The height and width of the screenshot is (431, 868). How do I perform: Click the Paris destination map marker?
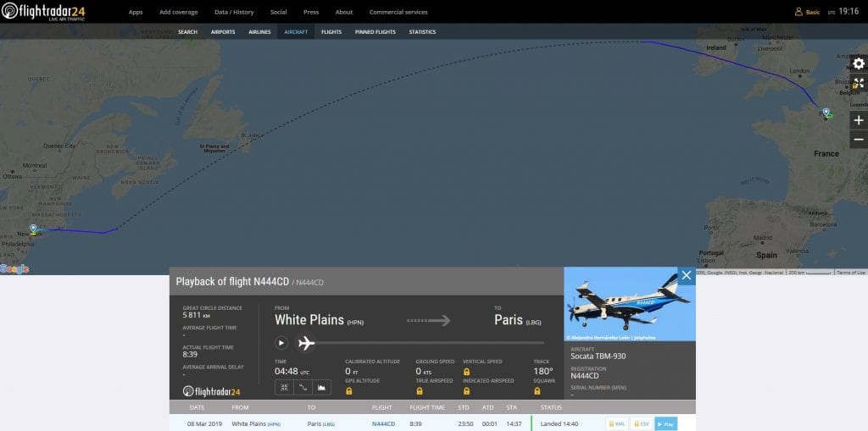826,113
